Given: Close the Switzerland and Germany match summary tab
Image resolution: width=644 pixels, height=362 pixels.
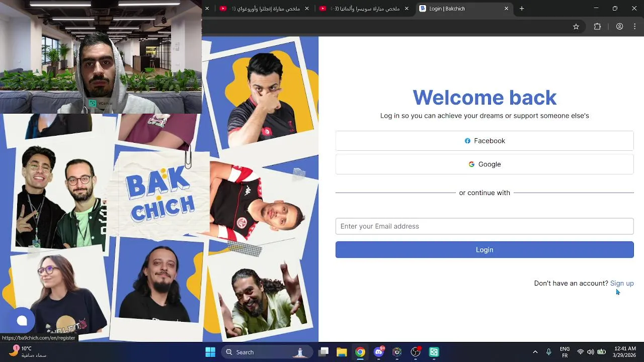Looking at the screenshot, I should point(407,9).
